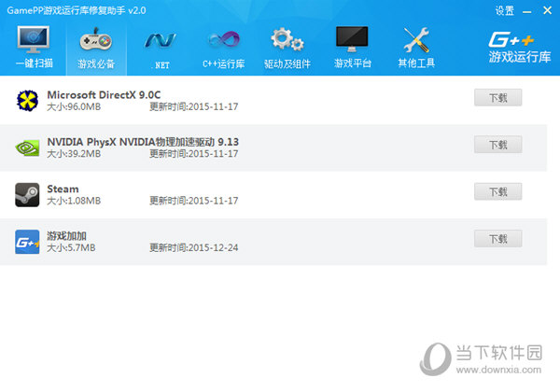Click the GamePP游戏运行库修复助手 v2.0 window title

(77, 10)
